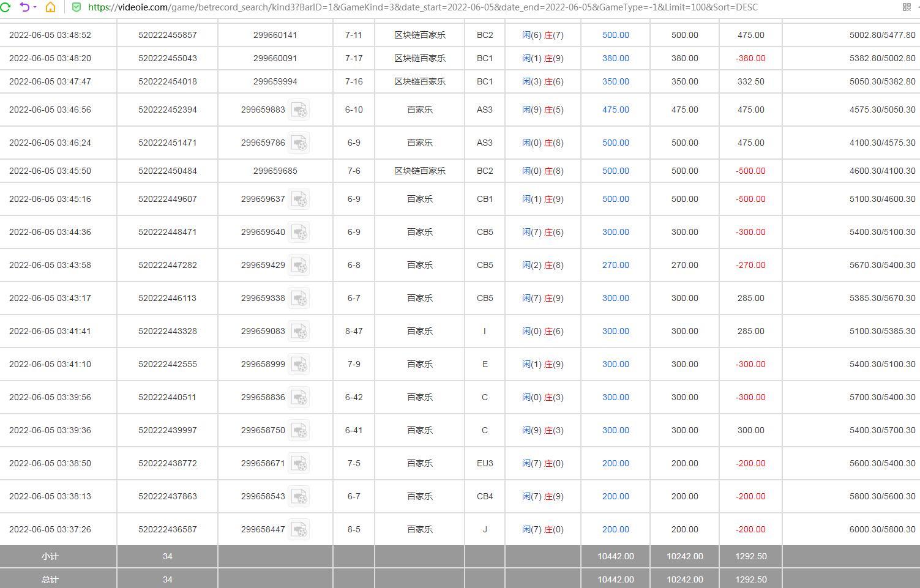Play video replay for round 299658543
920x588 pixels.
pyautogui.click(x=299, y=497)
